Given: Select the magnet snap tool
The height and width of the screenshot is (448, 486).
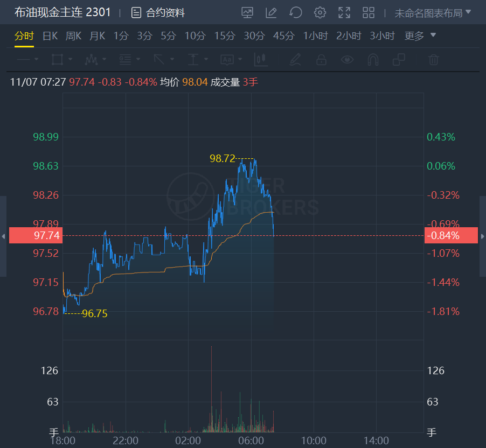Looking at the screenshot, I should [x=373, y=59].
